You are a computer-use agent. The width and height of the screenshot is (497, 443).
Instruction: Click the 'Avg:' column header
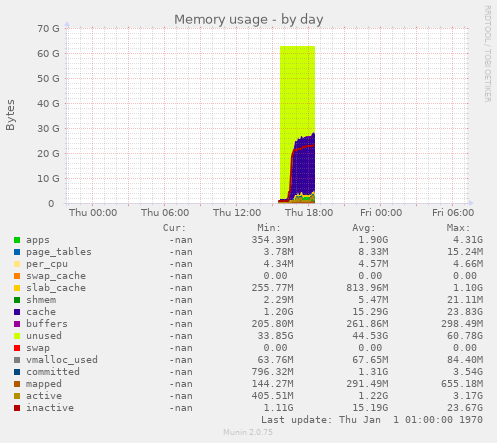pyautogui.click(x=364, y=228)
